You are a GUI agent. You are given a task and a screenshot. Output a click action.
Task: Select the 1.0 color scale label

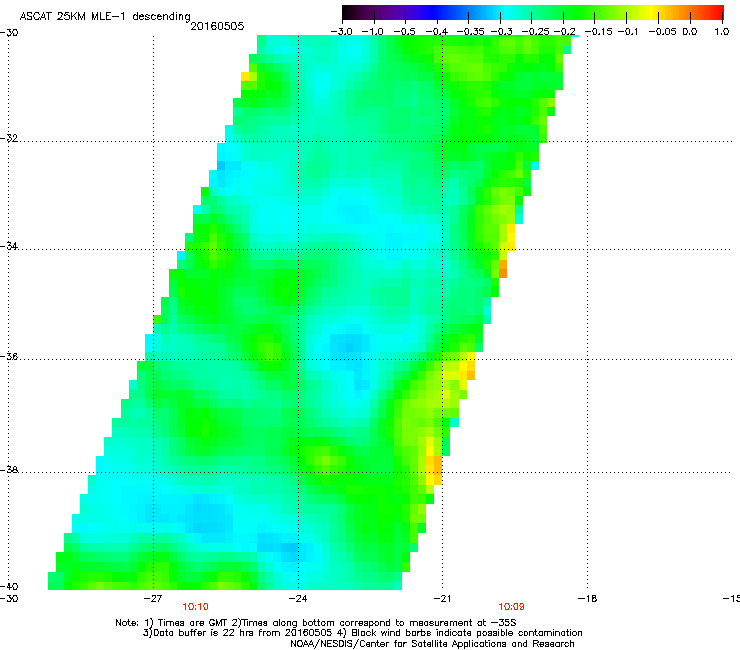point(722,32)
